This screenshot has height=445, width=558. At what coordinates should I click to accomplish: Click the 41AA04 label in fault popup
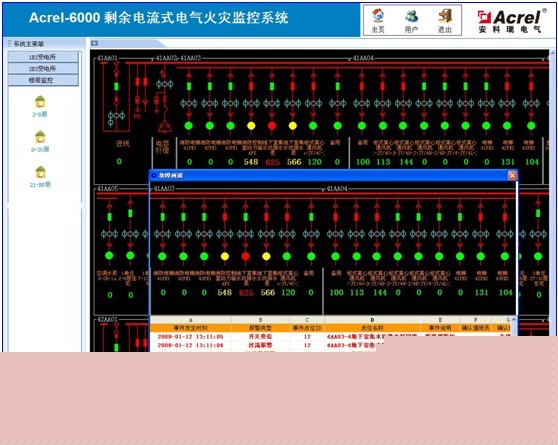tap(337, 188)
